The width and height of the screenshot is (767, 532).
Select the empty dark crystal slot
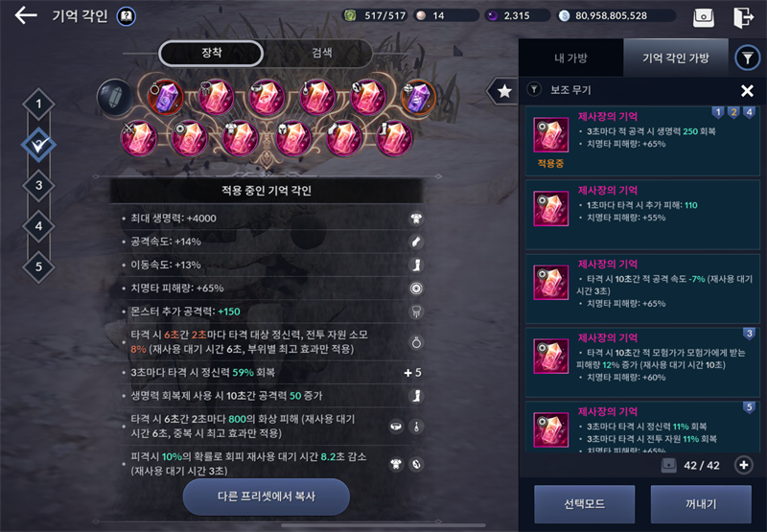(x=115, y=97)
